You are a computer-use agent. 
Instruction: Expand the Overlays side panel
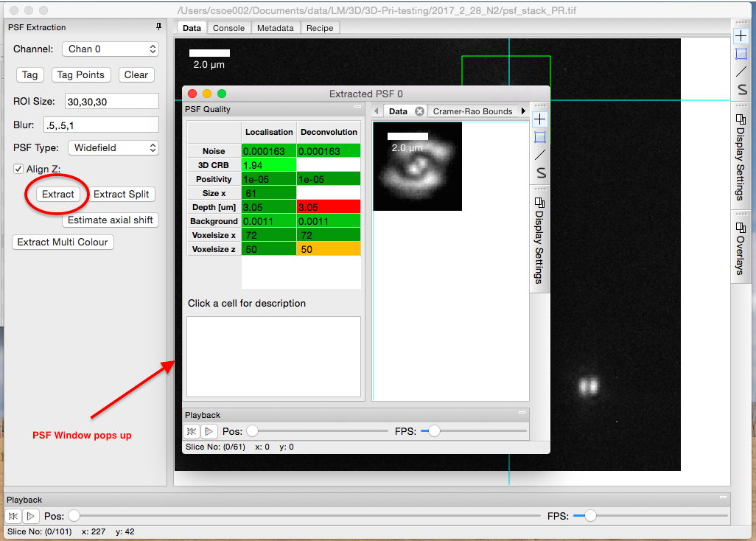[x=741, y=244]
